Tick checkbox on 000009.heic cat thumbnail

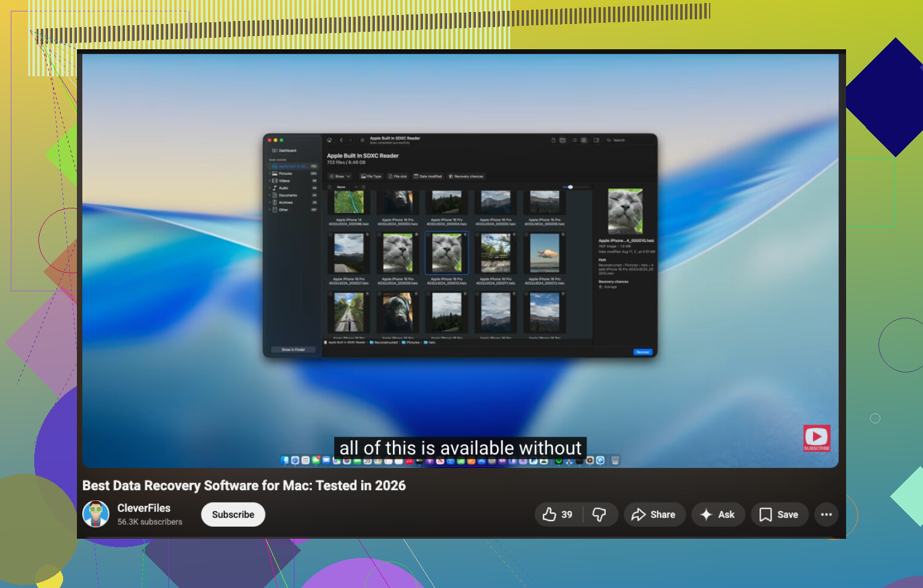(379, 234)
